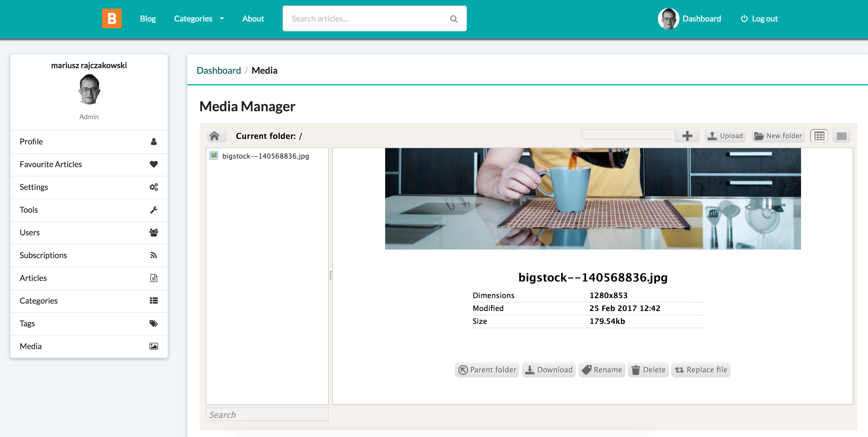Image resolution: width=868 pixels, height=437 pixels.
Task: Toggle the plus button next to upload field
Action: pos(687,135)
